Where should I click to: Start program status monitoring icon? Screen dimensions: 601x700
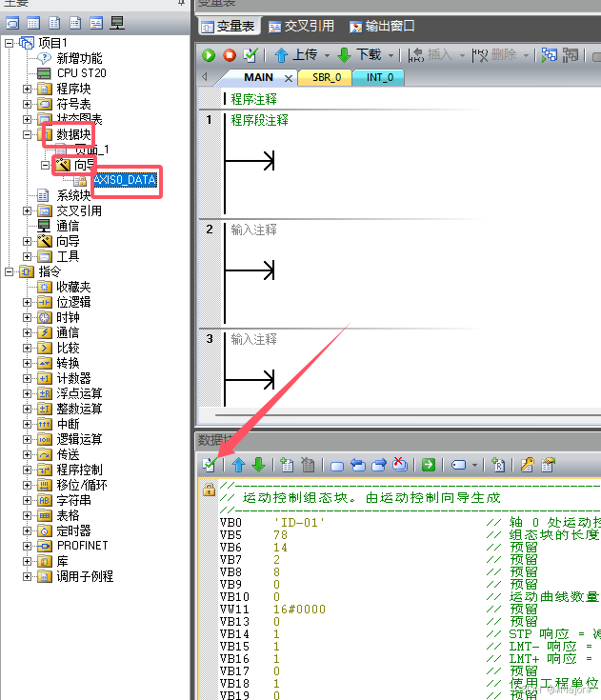pyautogui.click(x=550, y=55)
